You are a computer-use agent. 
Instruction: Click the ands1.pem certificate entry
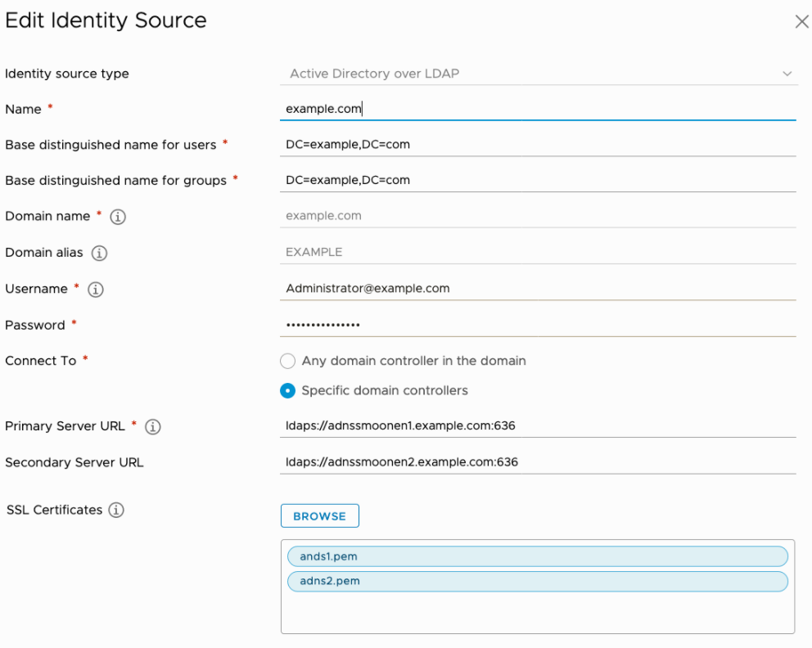[x=537, y=556]
